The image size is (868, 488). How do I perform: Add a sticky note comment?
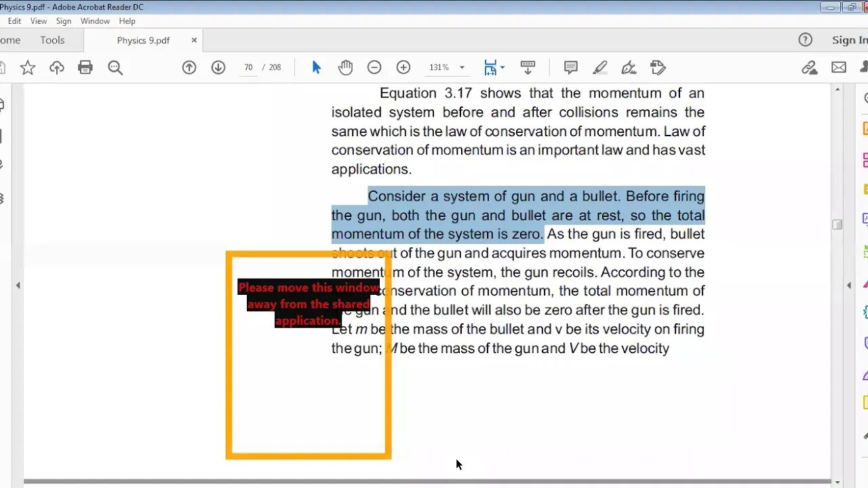point(571,67)
